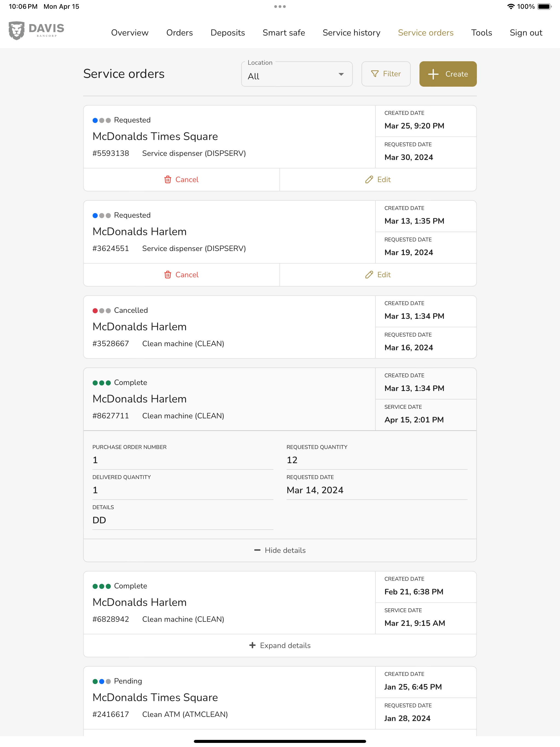Open the Tools menu
560x747 pixels.
tap(481, 33)
